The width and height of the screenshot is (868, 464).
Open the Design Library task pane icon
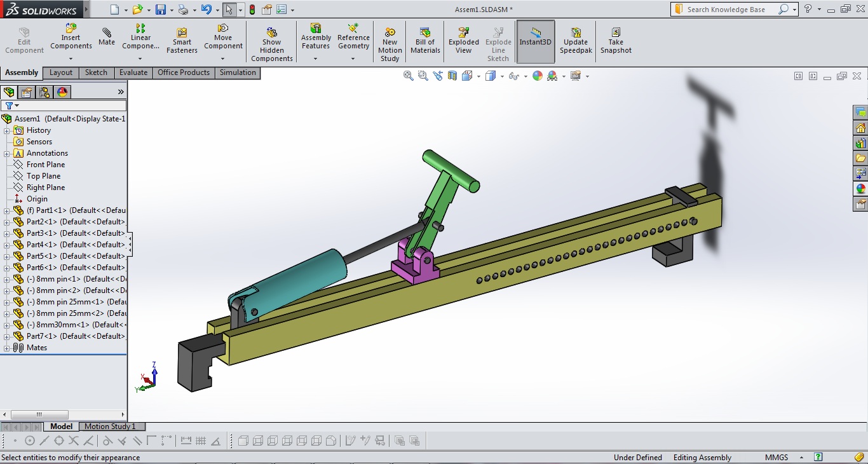coord(860,143)
